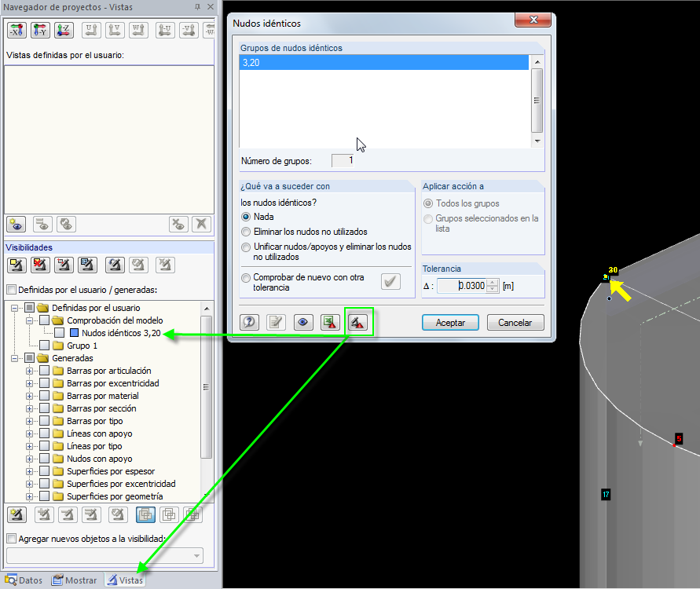
Task: Pin the Navegador de proyectos panel
Action: click(x=197, y=7)
